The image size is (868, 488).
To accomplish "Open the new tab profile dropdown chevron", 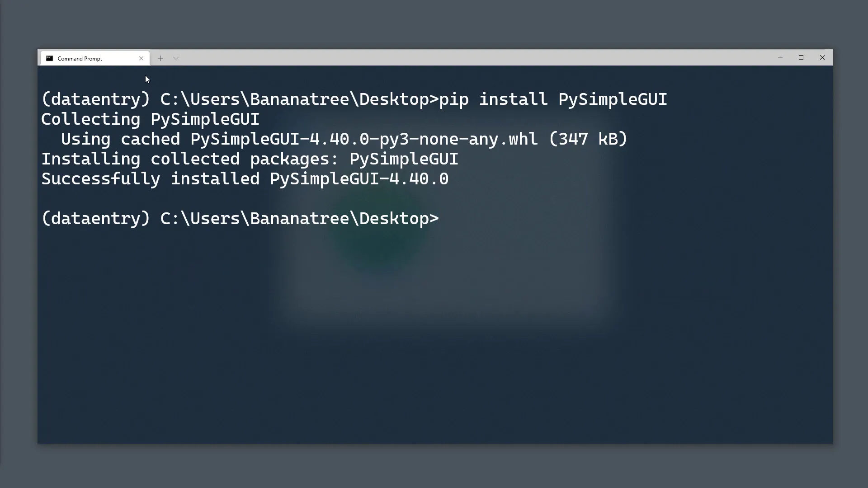I will pyautogui.click(x=176, y=58).
